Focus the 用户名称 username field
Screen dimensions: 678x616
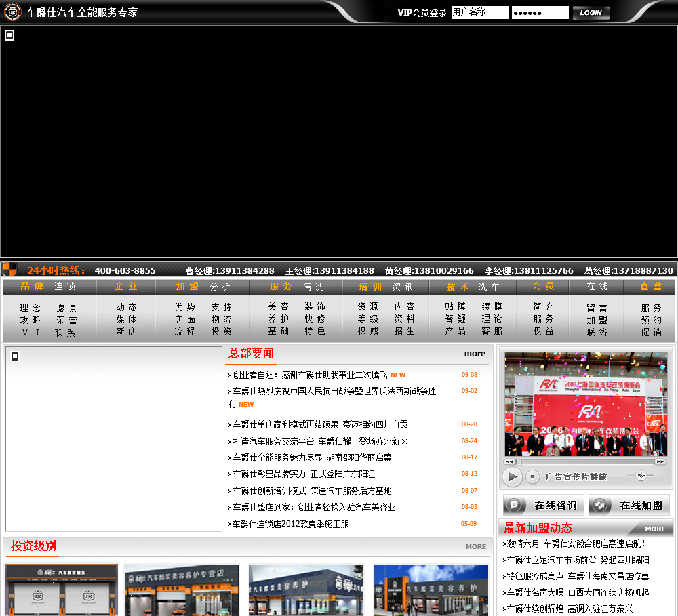coord(479,12)
